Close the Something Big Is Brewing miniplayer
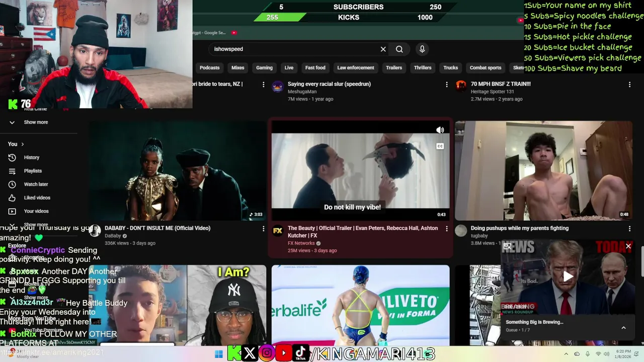 [628, 246]
